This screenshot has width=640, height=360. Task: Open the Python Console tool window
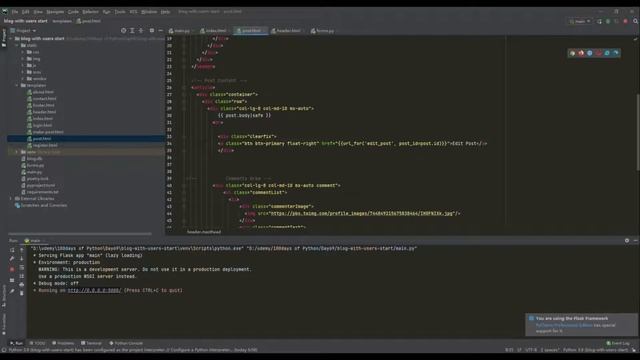[126, 343]
